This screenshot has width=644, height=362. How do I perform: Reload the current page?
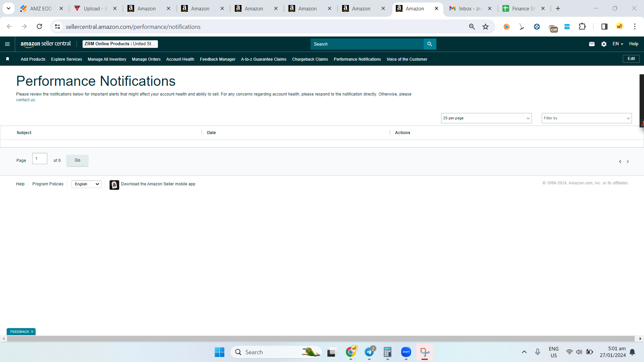point(39,26)
